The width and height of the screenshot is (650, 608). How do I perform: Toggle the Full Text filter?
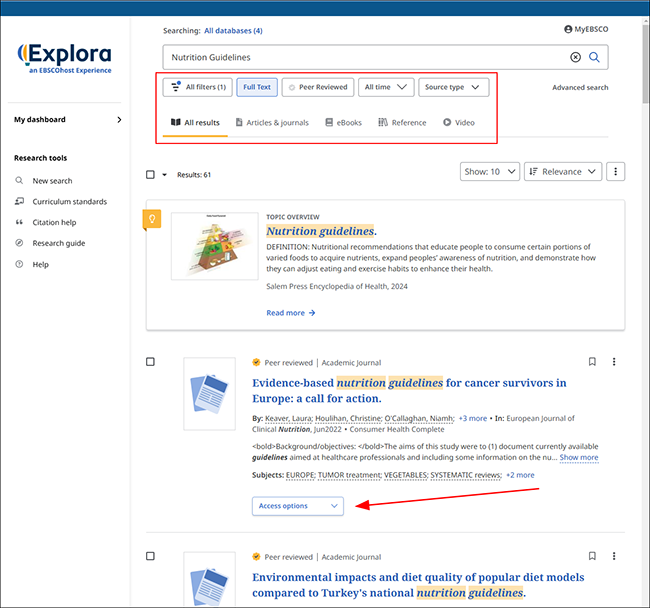tap(257, 87)
